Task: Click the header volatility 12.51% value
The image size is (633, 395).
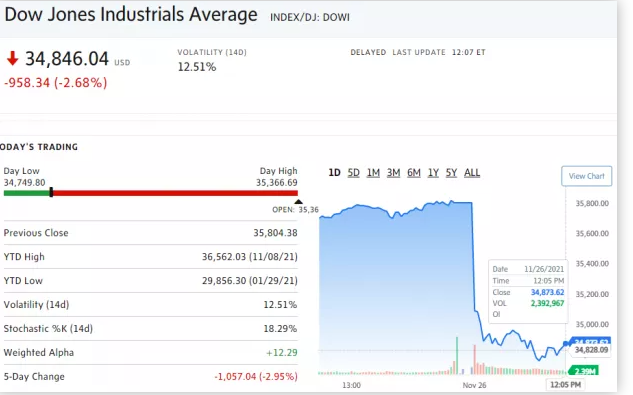Action: (197, 67)
